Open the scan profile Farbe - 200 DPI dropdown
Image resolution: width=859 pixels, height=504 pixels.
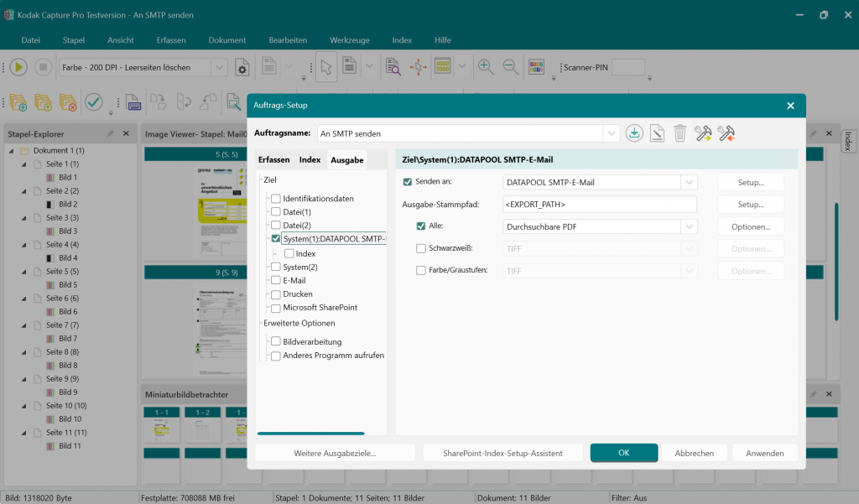click(219, 67)
